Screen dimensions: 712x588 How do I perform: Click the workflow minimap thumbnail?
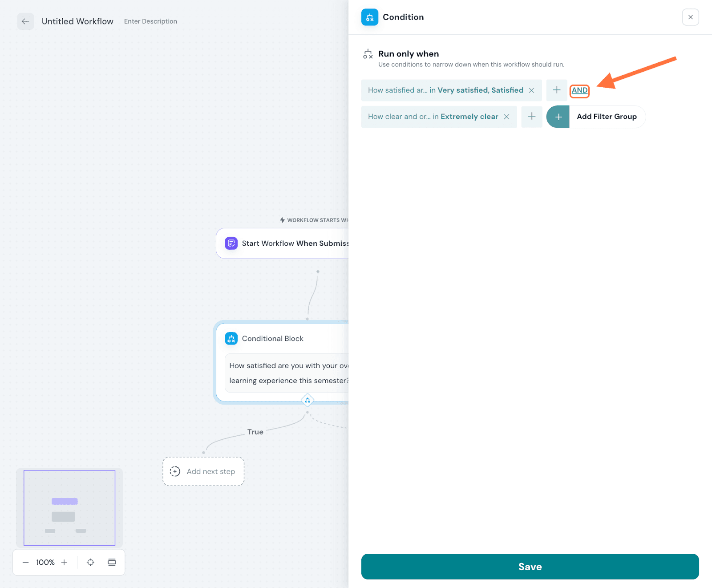coord(69,508)
